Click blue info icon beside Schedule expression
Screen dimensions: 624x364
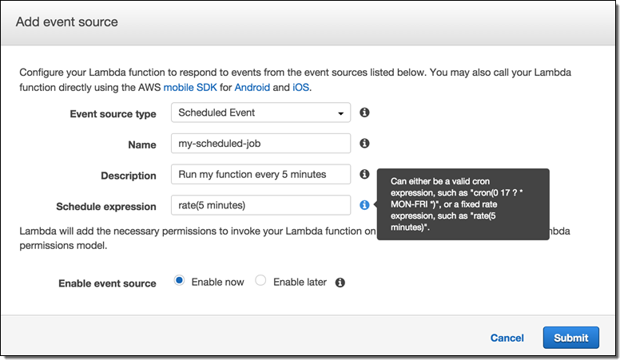coord(364,205)
